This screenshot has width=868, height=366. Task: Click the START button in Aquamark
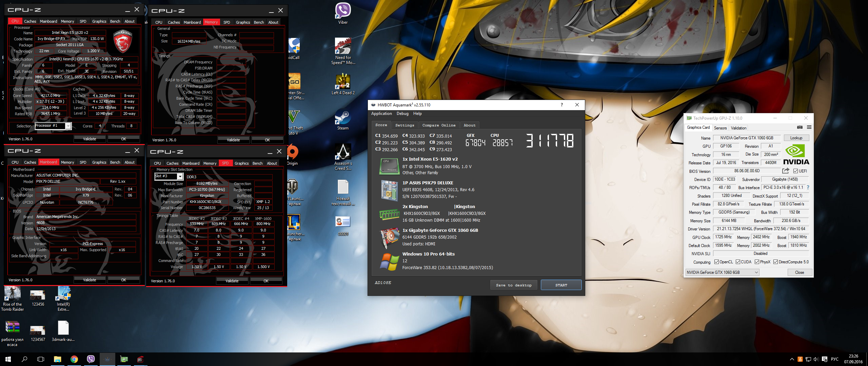[x=561, y=285]
